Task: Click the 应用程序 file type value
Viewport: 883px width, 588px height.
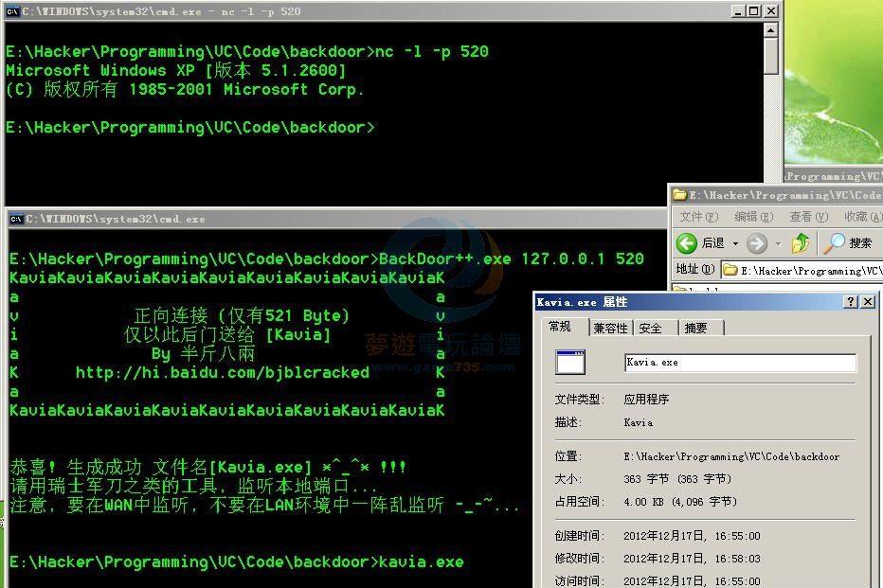Action: click(646, 400)
